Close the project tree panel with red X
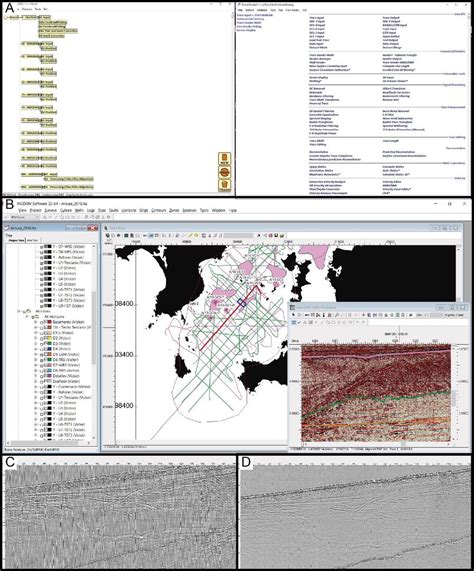This screenshot has width=474, height=571. (x=93, y=228)
